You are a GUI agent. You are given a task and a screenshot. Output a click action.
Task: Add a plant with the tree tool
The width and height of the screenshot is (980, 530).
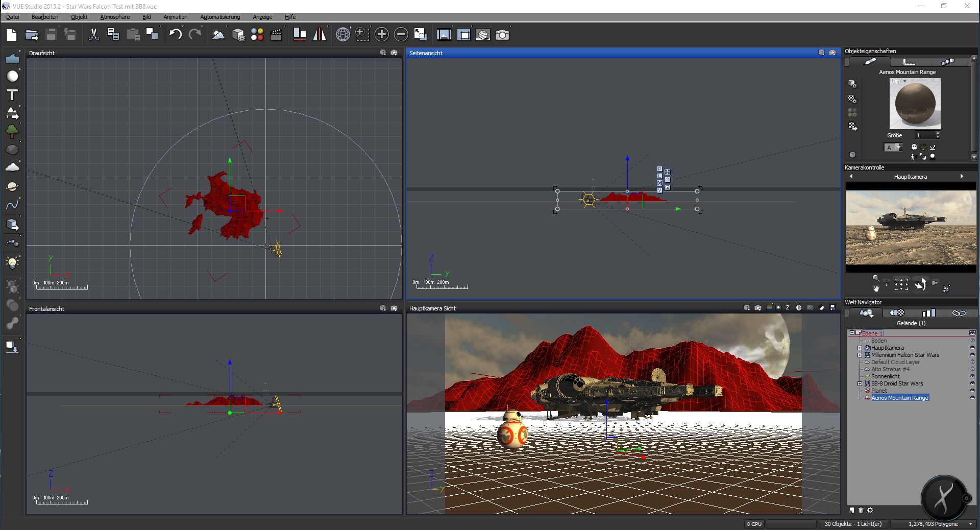(12, 131)
